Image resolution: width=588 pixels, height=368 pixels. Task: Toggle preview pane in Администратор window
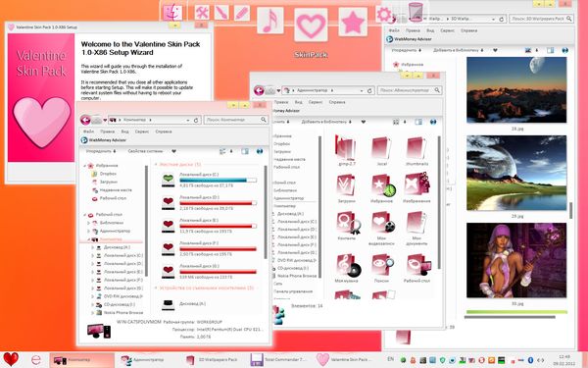pos(418,122)
